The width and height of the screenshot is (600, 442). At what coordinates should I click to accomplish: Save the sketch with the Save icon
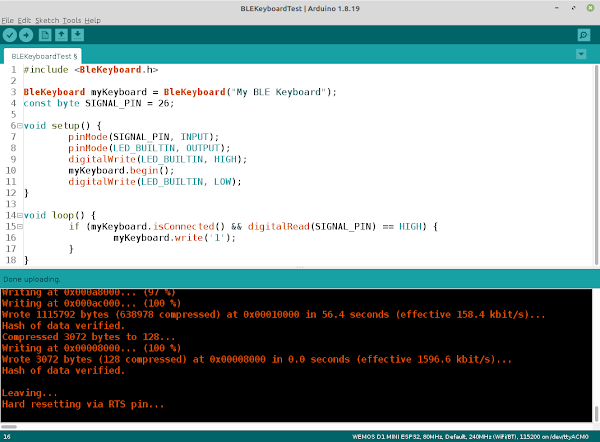[x=77, y=35]
